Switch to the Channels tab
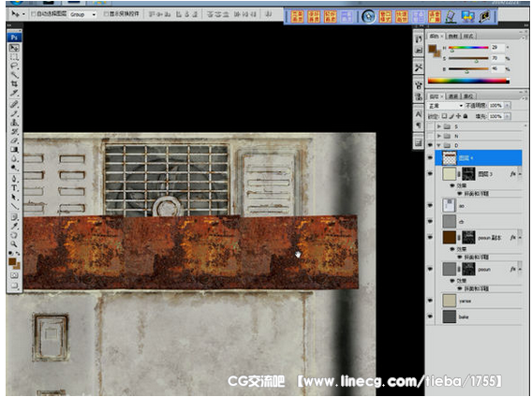The height and width of the screenshot is (397, 532). click(453, 96)
